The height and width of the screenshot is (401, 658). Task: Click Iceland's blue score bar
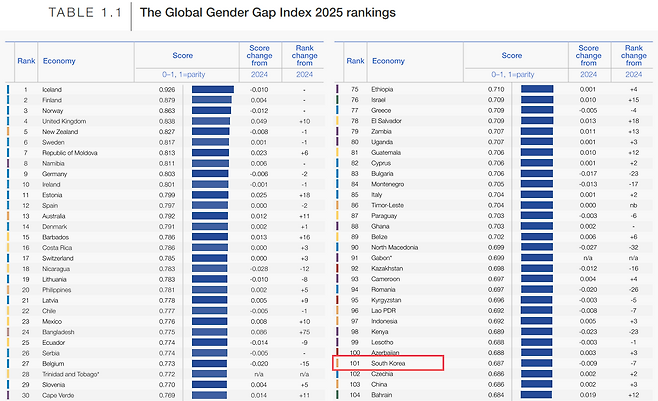(213, 89)
